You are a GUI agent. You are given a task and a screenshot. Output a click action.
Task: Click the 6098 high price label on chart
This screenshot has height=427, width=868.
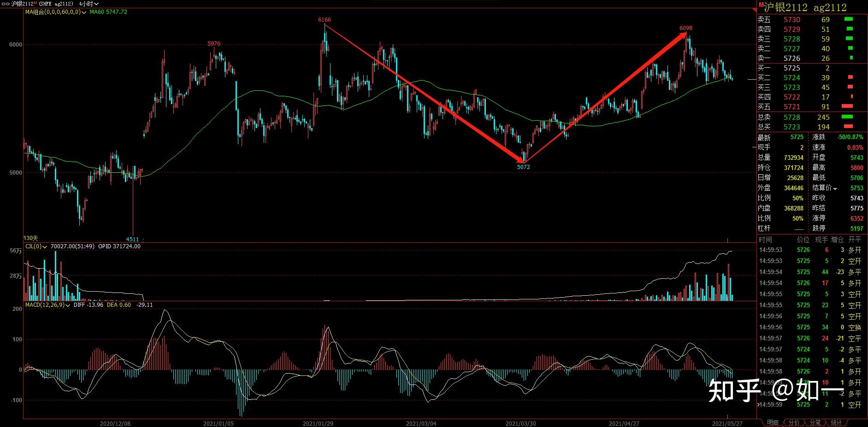click(x=686, y=28)
